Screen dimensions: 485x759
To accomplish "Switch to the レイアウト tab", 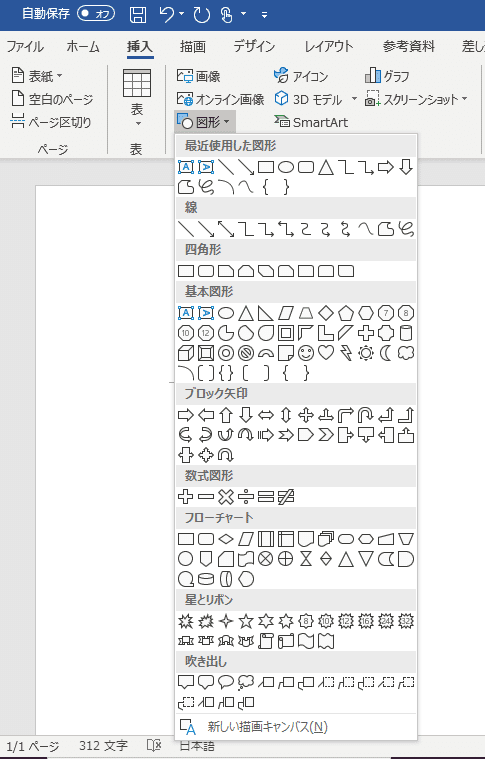I will (329, 46).
